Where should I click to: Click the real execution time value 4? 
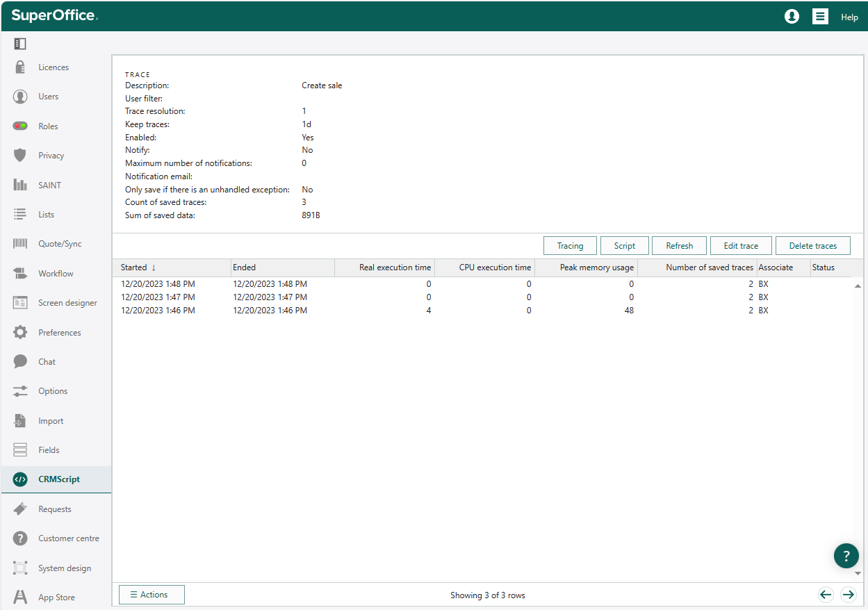(x=429, y=311)
